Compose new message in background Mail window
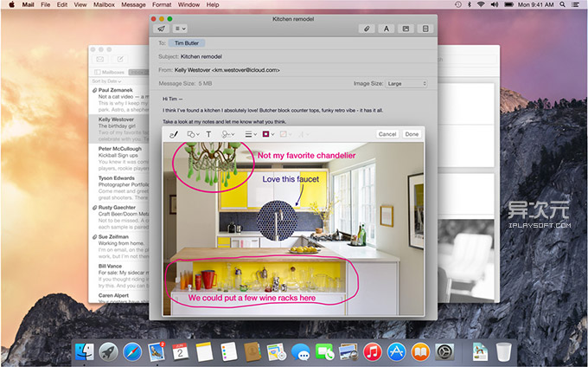The height and width of the screenshot is (367, 588). [x=120, y=59]
